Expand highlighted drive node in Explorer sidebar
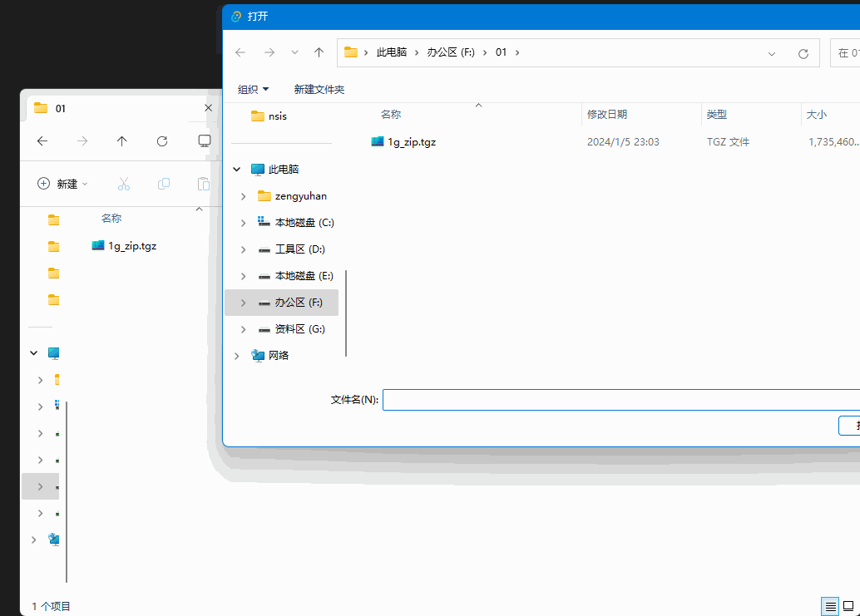 coord(40,486)
